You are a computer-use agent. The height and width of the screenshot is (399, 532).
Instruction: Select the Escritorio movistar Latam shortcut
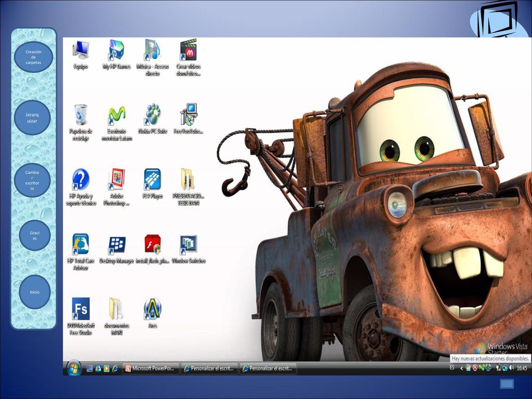point(117,123)
